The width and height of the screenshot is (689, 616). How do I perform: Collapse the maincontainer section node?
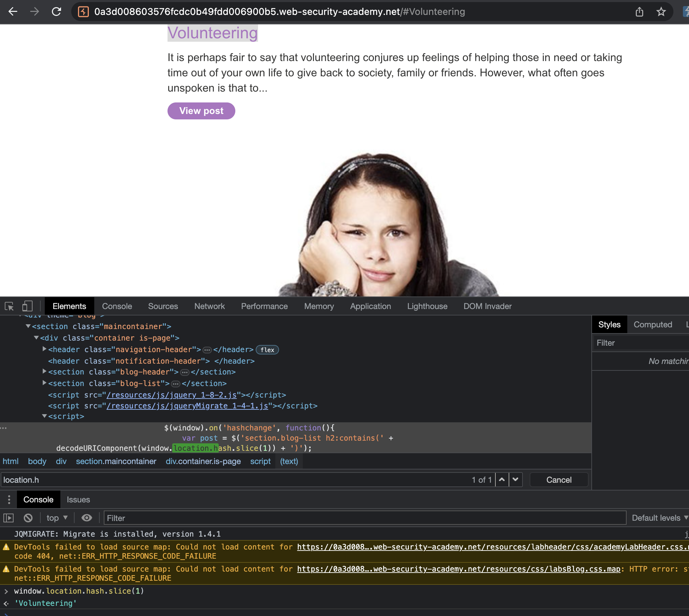(28, 326)
